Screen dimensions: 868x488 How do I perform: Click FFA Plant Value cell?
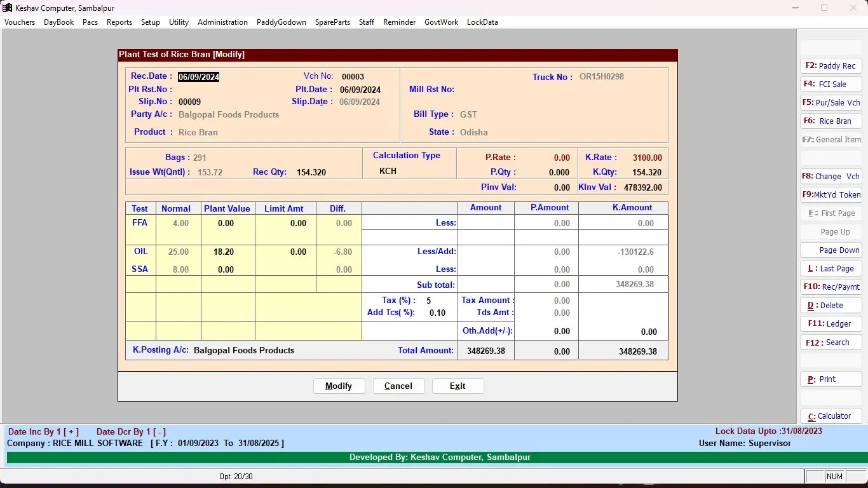click(x=226, y=223)
